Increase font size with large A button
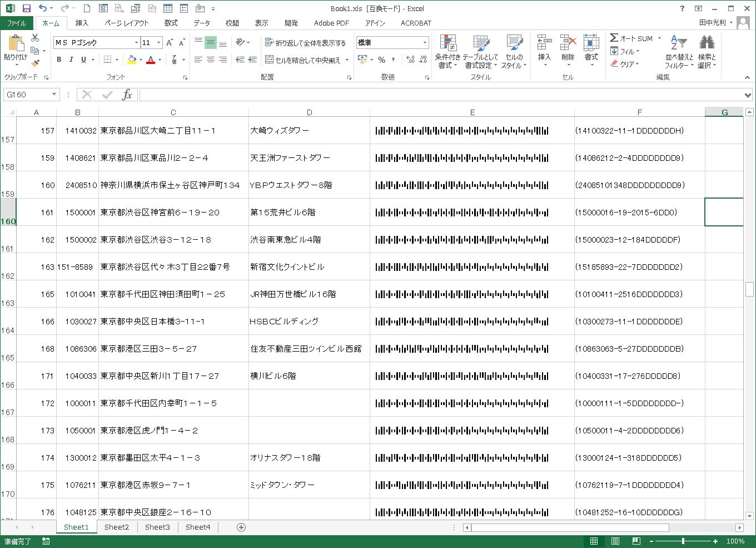 point(170,42)
